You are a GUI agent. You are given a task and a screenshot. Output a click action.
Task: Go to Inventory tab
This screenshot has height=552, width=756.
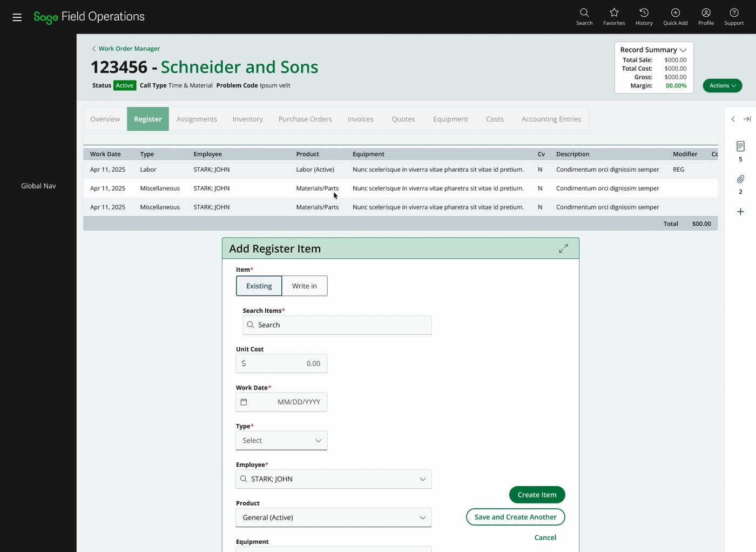click(x=248, y=119)
